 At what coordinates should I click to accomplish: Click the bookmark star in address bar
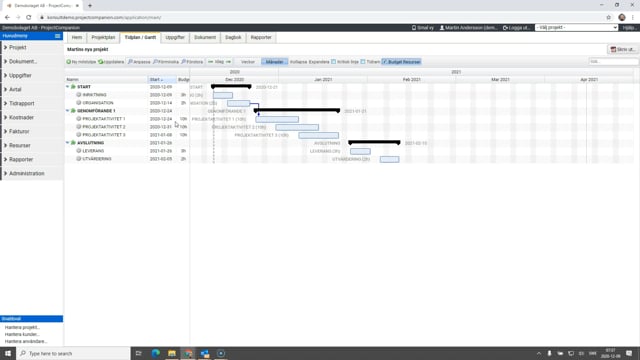coord(609,18)
